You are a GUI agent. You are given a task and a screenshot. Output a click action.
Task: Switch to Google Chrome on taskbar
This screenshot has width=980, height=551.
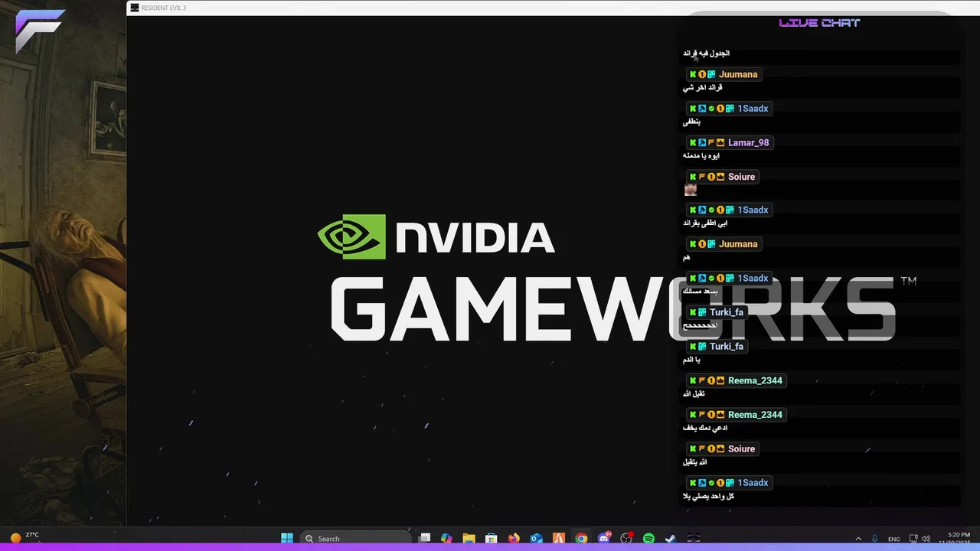tap(581, 538)
